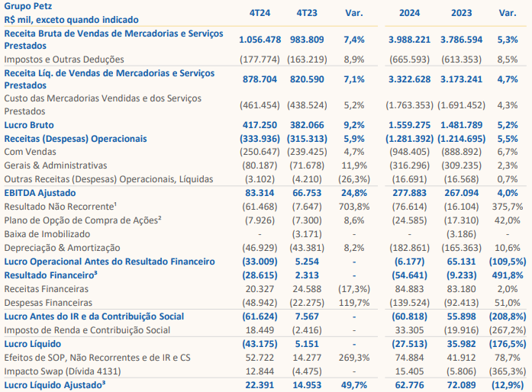Select 'Despesas Financeiras' row label
The image size is (532, 392).
tap(48, 303)
